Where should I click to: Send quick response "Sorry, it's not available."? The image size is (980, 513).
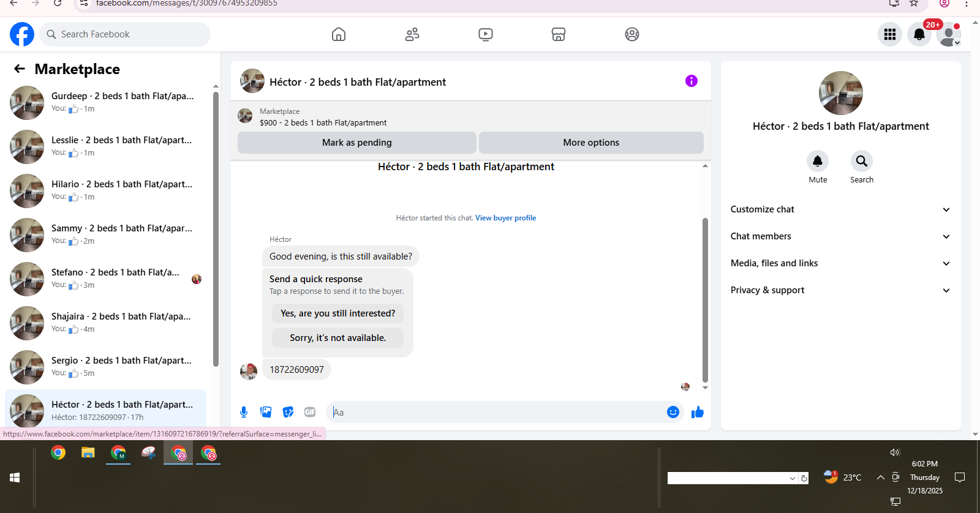click(338, 338)
